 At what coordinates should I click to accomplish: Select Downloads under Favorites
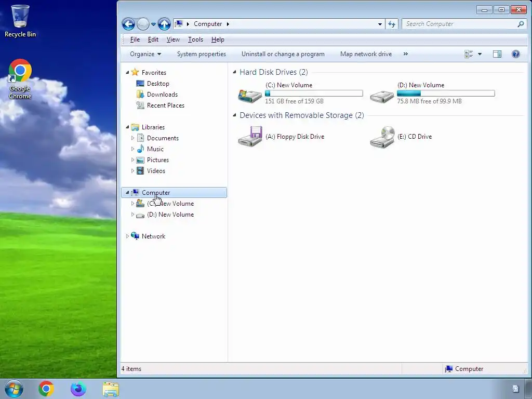162,95
